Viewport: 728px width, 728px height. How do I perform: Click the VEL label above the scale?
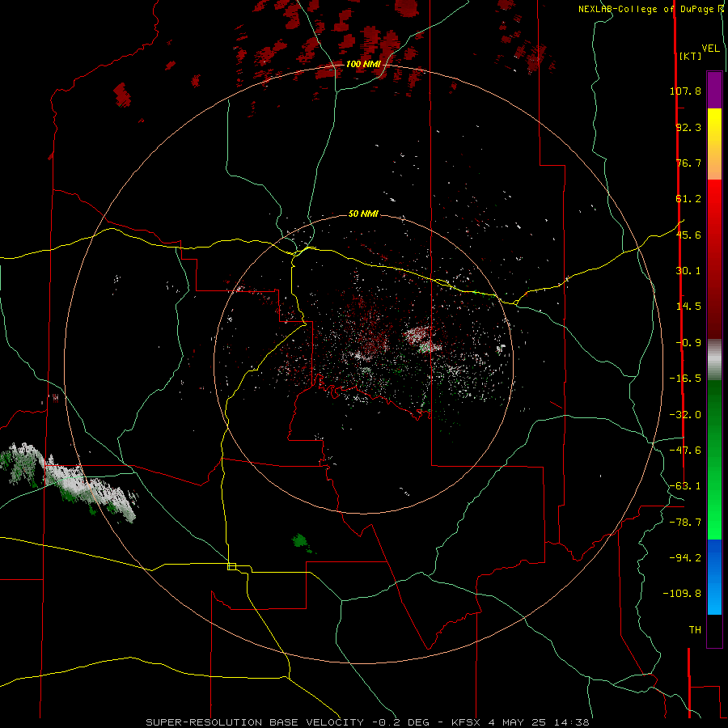(710, 49)
